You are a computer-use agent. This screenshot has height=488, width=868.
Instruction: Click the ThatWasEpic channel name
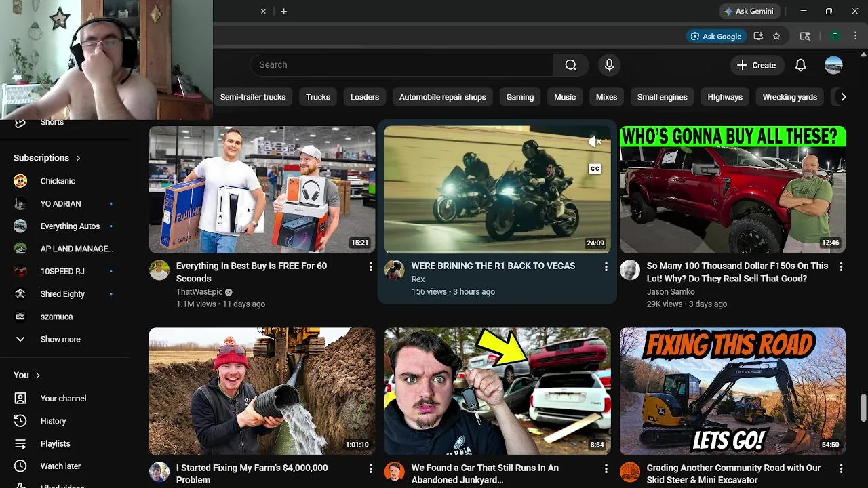point(199,292)
